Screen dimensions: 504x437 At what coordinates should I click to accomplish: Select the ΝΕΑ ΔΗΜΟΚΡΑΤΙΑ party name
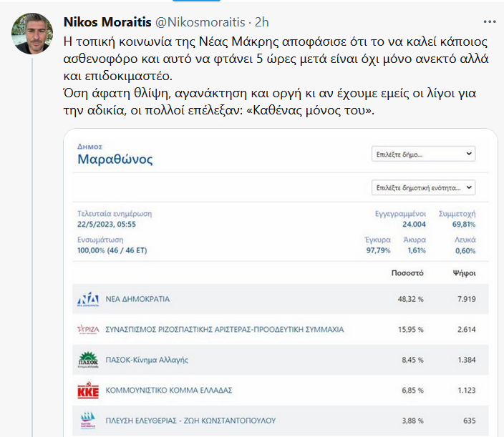point(137,299)
